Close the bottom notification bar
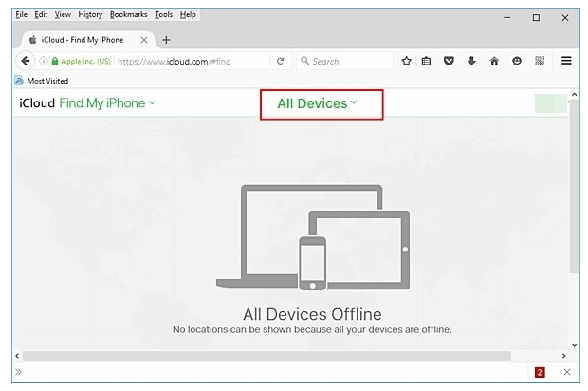 (567, 372)
